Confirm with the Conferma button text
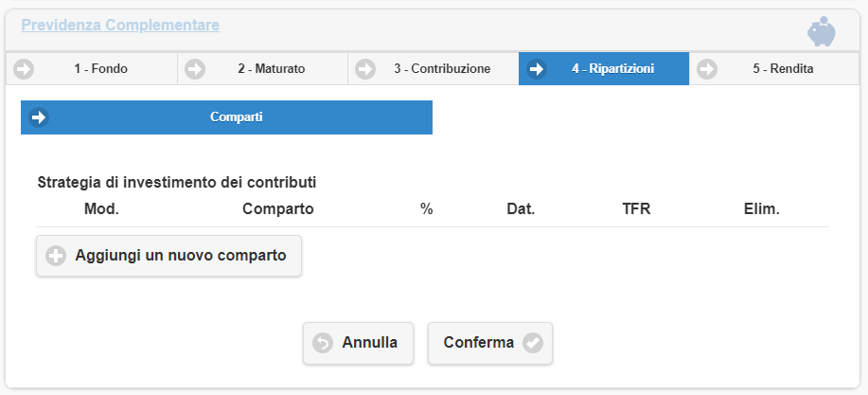The height and width of the screenshot is (395, 868). pyautogui.click(x=479, y=343)
